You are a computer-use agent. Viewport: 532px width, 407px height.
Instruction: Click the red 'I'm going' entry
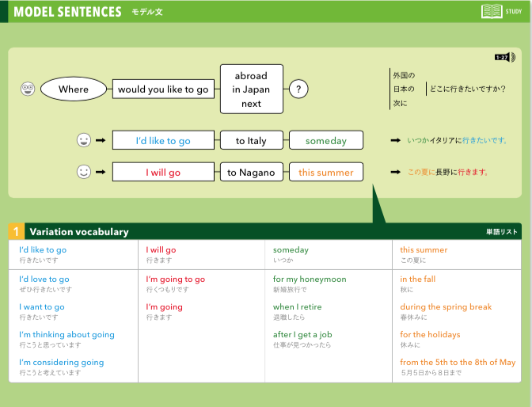tap(164, 307)
